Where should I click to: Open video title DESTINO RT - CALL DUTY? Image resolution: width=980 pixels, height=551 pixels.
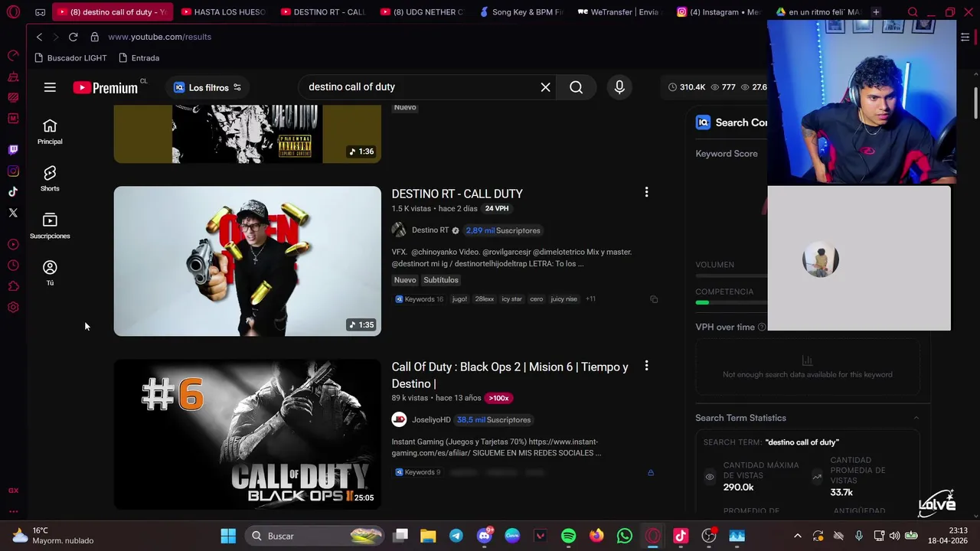click(x=457, y=194)
